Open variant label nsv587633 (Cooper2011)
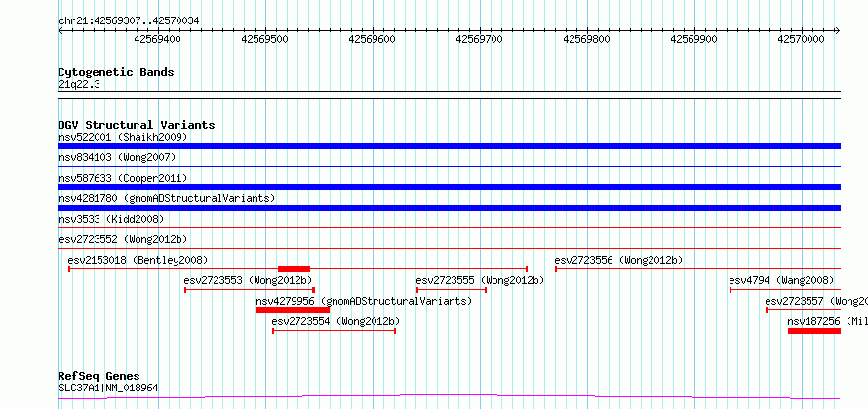 pyautogui.click(x=123, y=178)
